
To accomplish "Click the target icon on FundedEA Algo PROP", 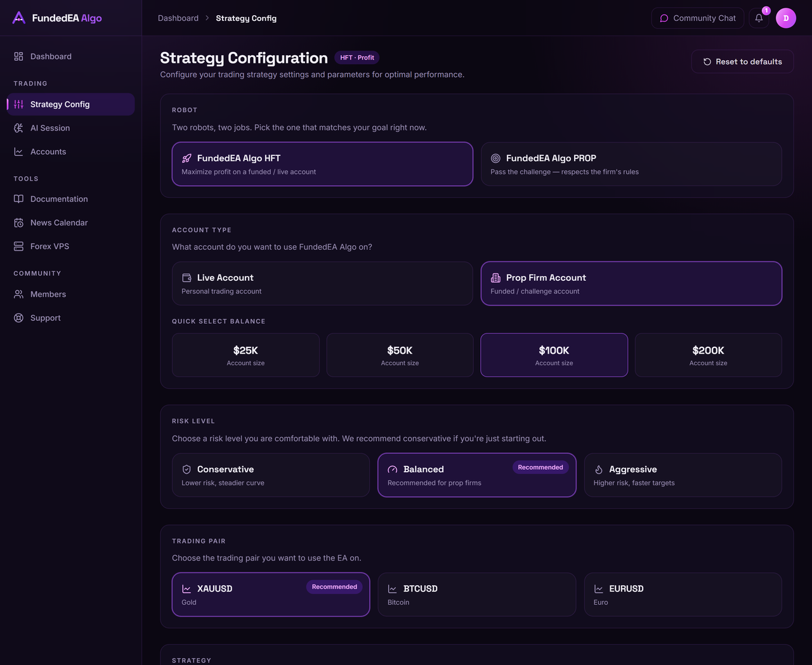I will (495, 158).
